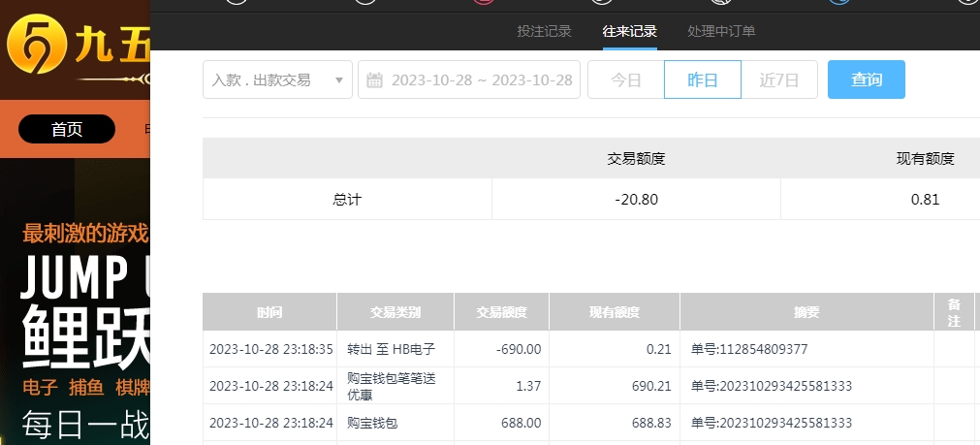Viewport: 980px width, 445px height.
Task: Click the 交易类别 column header
Action: point(395,312)
